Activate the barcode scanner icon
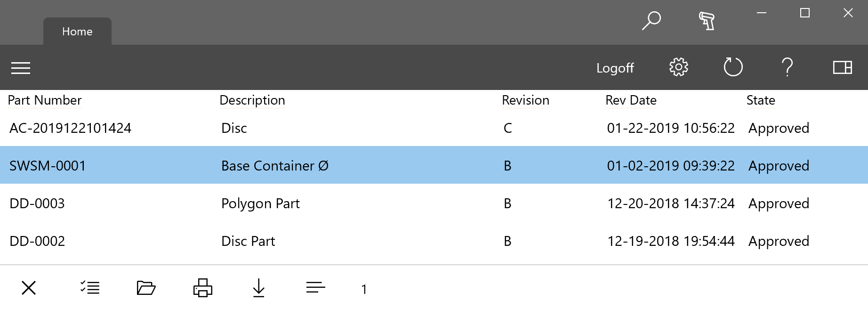Screen dimensions: 868x309 pyautogui.click(x=707, y=21)
